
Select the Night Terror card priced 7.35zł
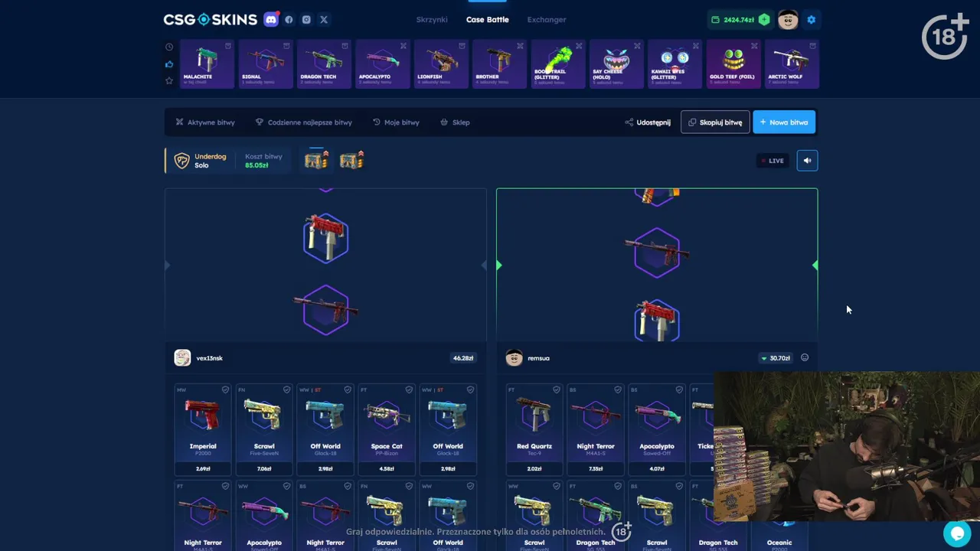pyautogui.click(x=596, y=429)
